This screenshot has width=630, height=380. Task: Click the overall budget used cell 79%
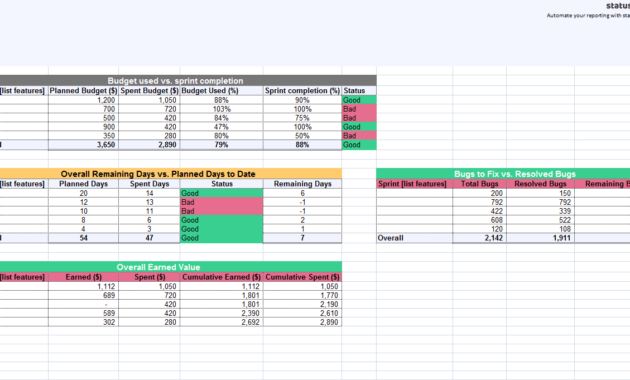click(221, 145)
